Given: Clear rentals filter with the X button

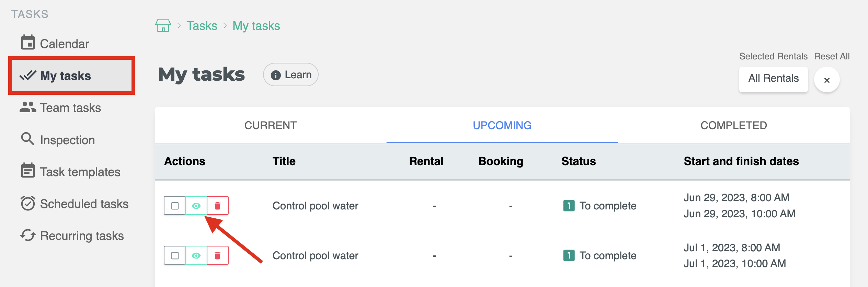Looking at the screenshot, I should coord(827,80).
